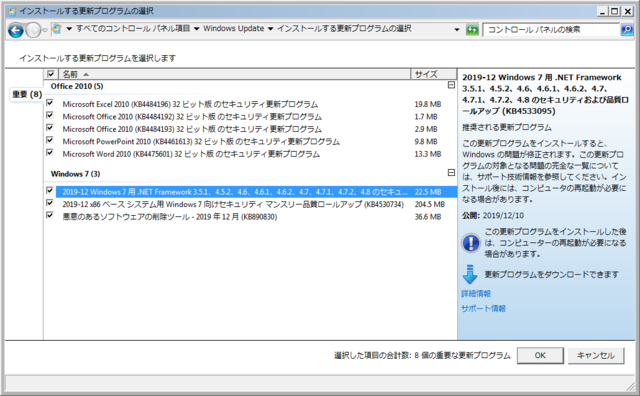The width and height of the screenshot is (640, 396).
Task: Uncheck Microsoft Office 2010 KB4484192 update
Action: 50,116
